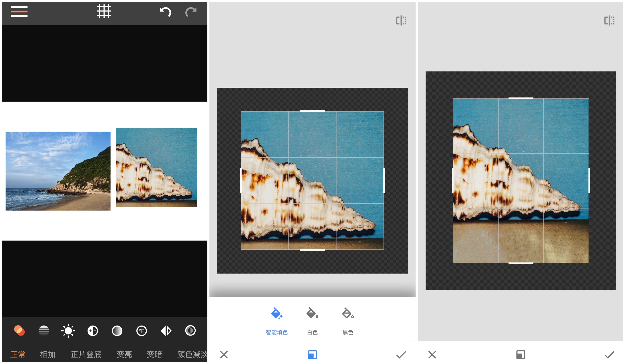Image resolution: width=625 pixels, height=364 pixels.
Task: Open the hamburger menu in the left panel
Action: pyautogui.click(x=19, y=12)
